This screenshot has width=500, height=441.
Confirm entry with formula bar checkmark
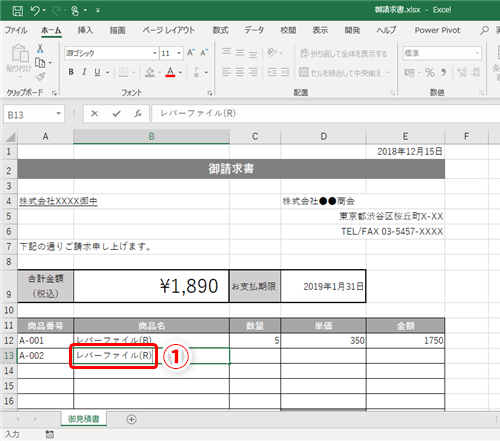click(116, 114)
